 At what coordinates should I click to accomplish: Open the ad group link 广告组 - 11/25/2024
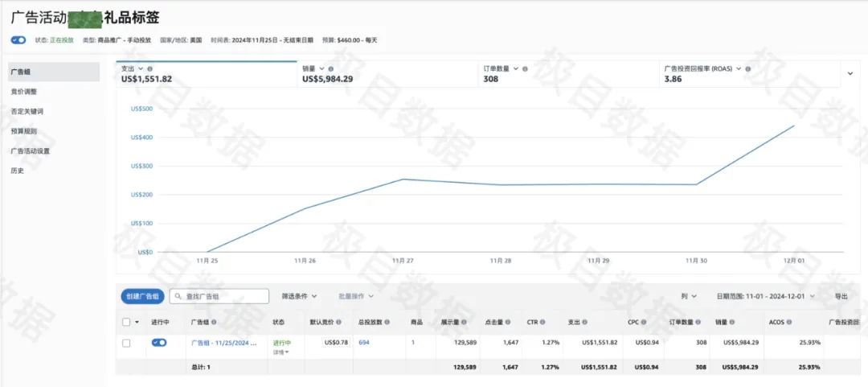coord(223,343)
